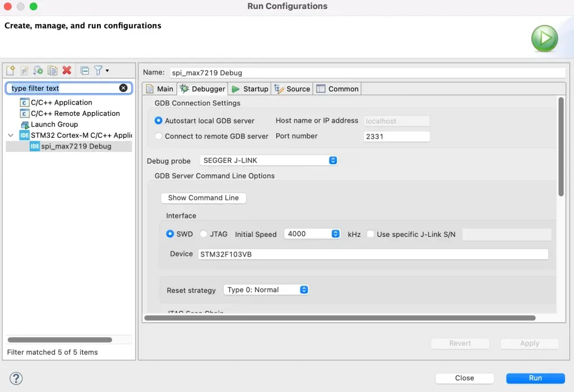574x392 pixels.
Task: Open the Reset strategy dropdown
Action: coord(303,290)
